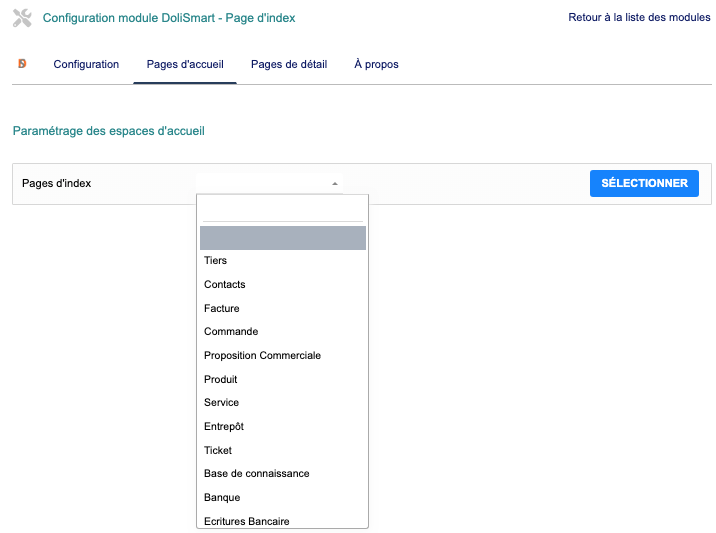Click the wrench tools icon in header
This screenshot has height=533, width=716.
pos(23,18)
